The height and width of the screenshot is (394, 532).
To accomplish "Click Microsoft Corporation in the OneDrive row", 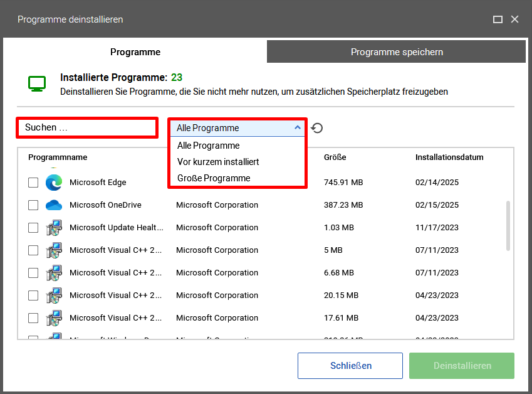I will (x=217, y=205).
